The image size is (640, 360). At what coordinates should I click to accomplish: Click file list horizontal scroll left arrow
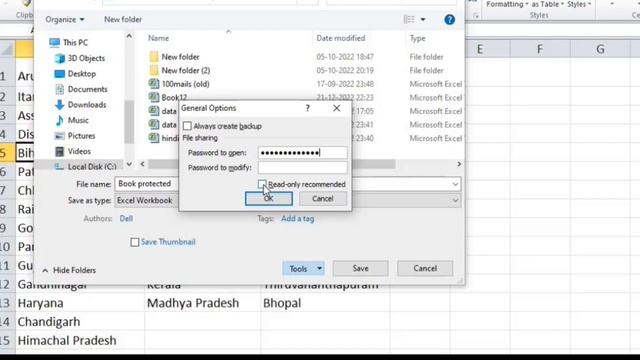click(x=142, y=164)
